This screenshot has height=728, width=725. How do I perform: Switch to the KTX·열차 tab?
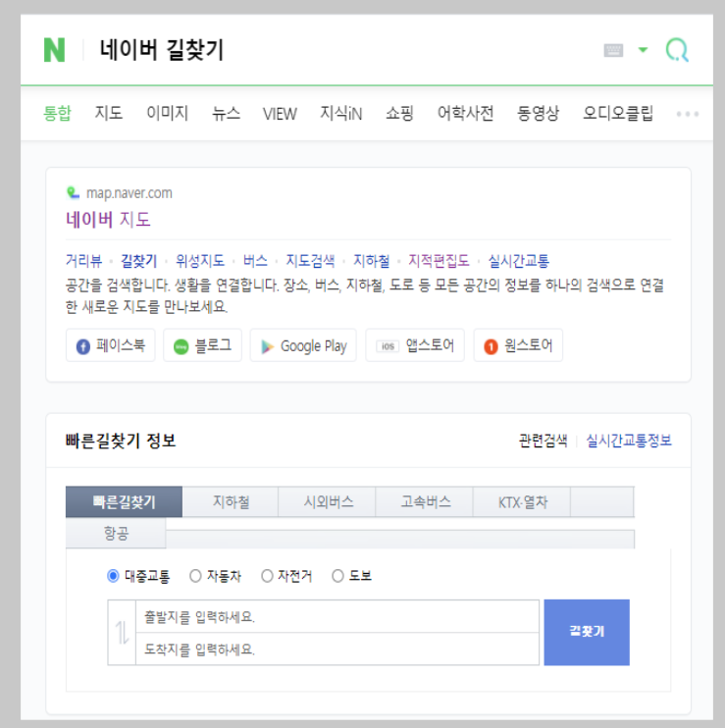tap(523, 502)
